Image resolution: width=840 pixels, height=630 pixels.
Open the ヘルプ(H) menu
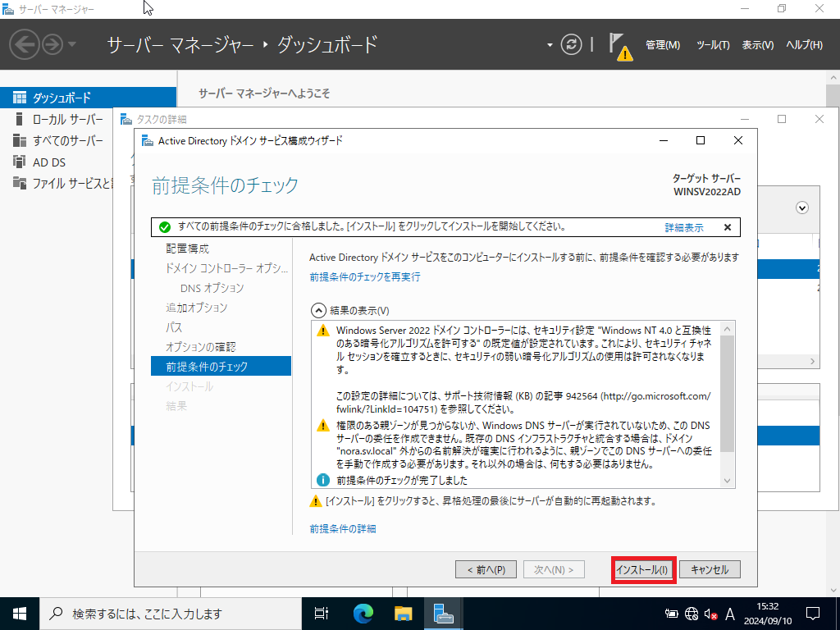804,45
